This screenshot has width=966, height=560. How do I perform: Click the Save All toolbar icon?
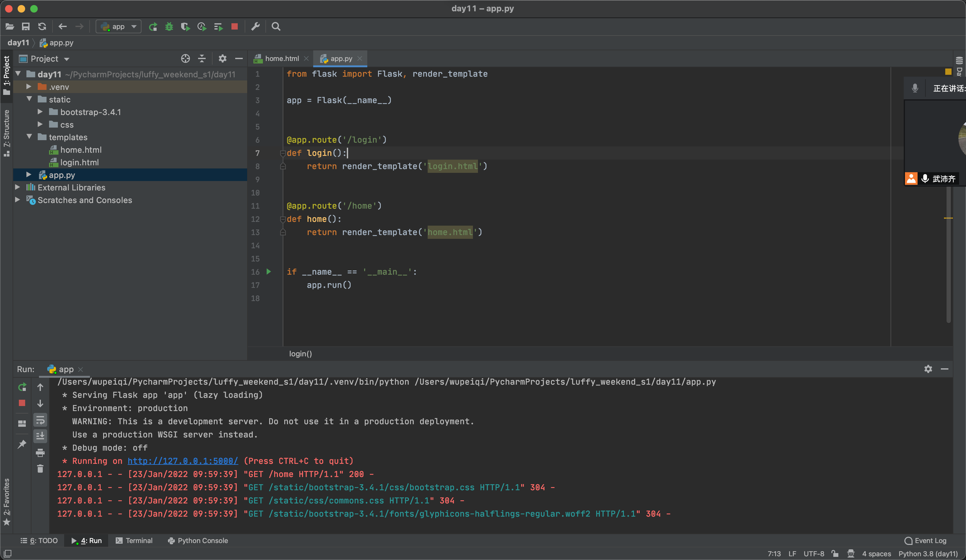point(26,26)
